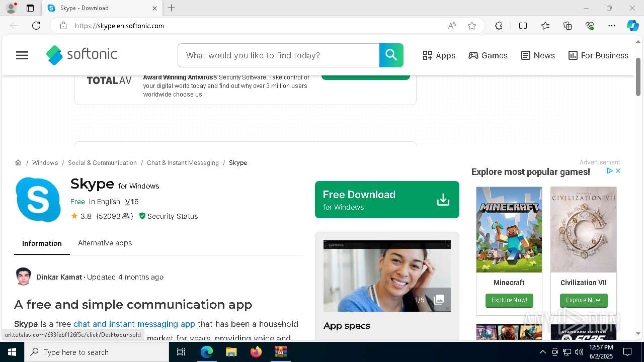Open the News section
This screenshot has width=644, height=362.
(x=538, y=55)
